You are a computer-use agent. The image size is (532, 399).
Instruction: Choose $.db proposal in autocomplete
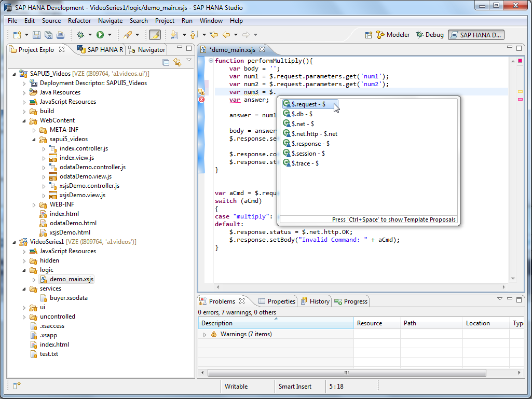point(302,114)
